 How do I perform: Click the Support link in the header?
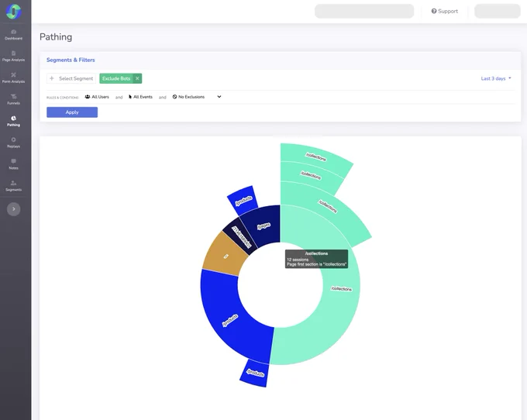(444, 11)
